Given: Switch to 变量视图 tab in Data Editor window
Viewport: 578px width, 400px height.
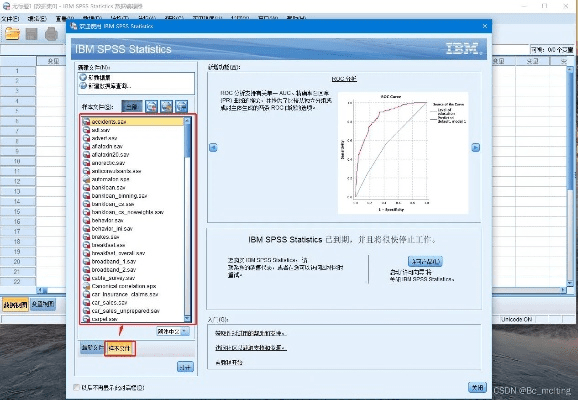Looking at the screenshot, I should 43,304.
